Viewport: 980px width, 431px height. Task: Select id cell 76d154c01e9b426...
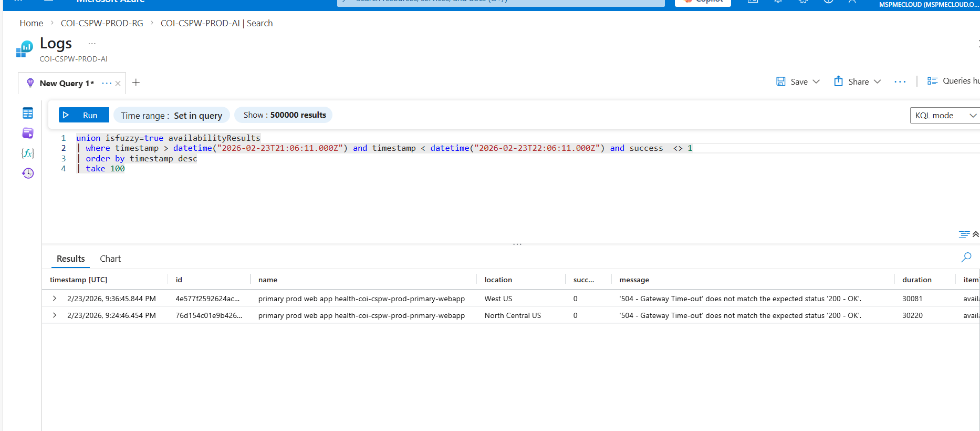[x=209, y=315]
